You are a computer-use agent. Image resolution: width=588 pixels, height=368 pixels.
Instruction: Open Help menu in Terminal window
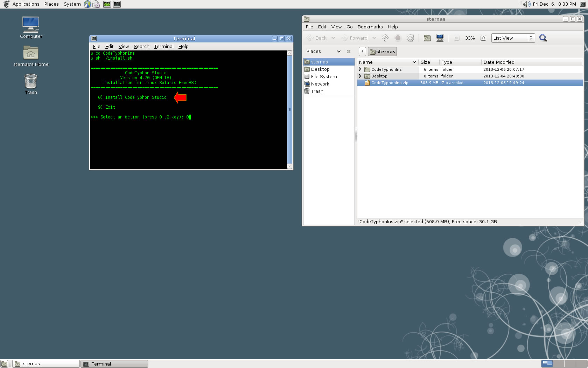183,46
